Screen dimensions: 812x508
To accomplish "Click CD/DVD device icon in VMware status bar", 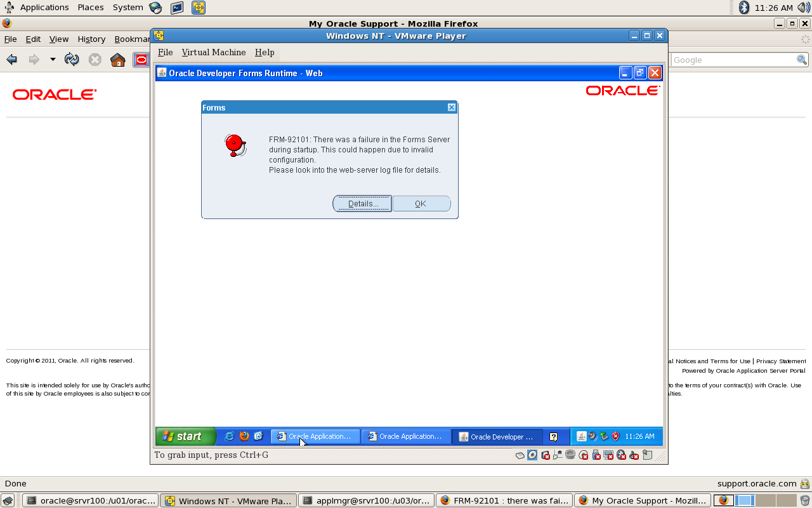I will click(x=532, y=455).
